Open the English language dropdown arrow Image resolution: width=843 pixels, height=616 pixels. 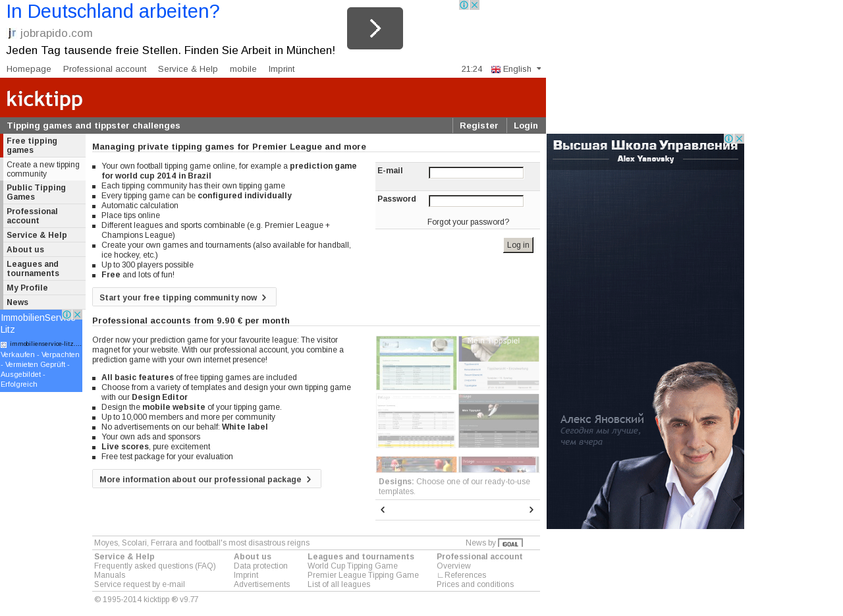[x=539, y=69]
